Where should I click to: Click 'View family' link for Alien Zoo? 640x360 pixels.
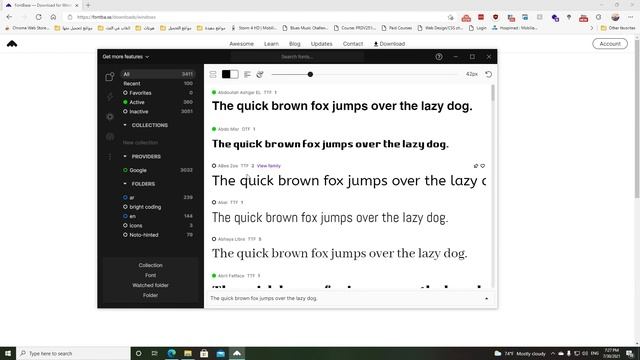tap(269, 166)
